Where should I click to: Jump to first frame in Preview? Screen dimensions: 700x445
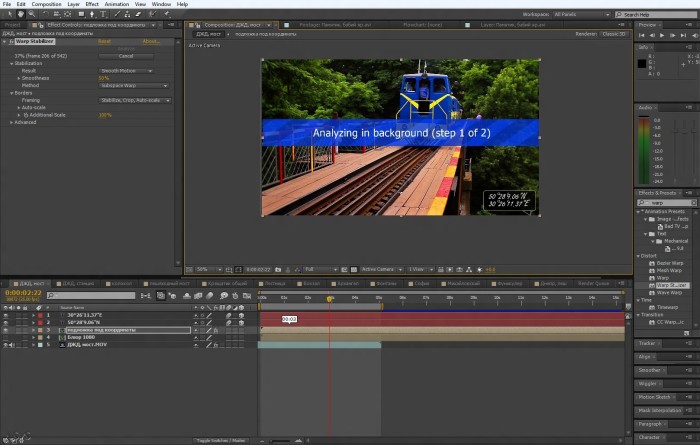(x=642, y=35)
